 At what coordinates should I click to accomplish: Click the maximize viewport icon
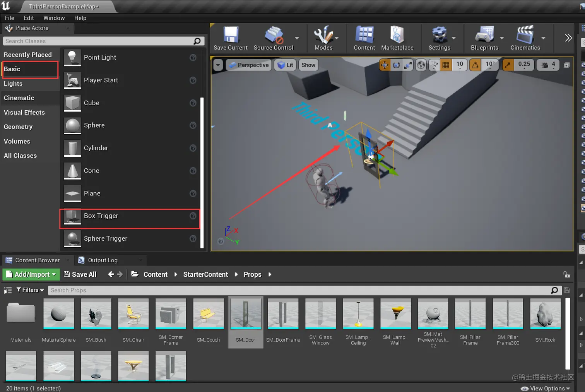click(x=567, y=65)
